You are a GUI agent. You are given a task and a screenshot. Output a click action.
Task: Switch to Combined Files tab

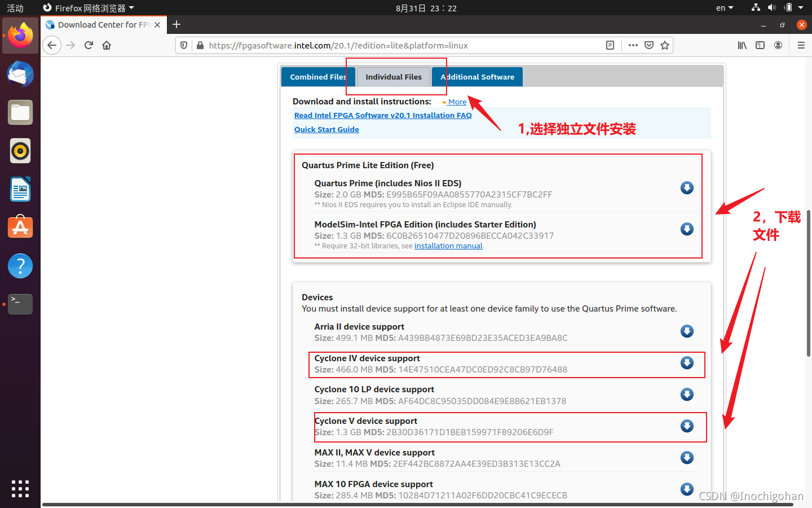[x=318, y=77]
